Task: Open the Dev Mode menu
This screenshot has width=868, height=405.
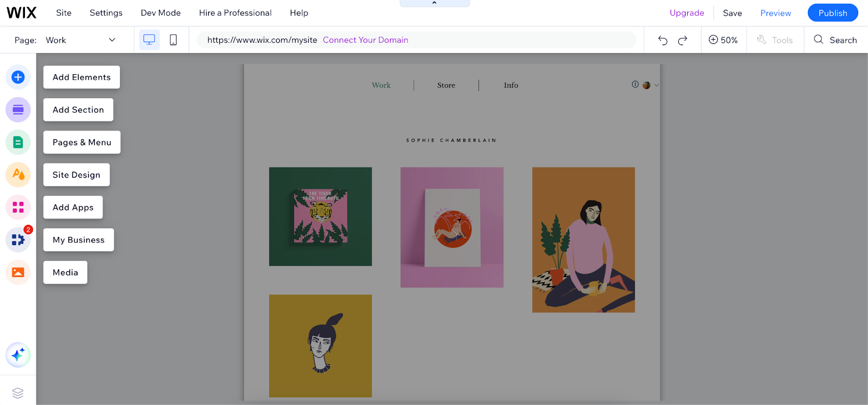Action: tap(161, 12)
